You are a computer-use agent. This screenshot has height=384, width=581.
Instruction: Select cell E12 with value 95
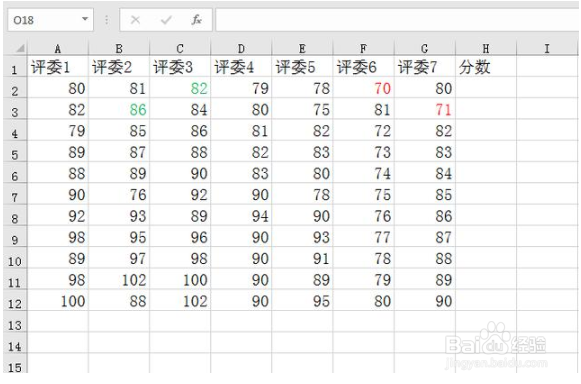tap(302, 301)
